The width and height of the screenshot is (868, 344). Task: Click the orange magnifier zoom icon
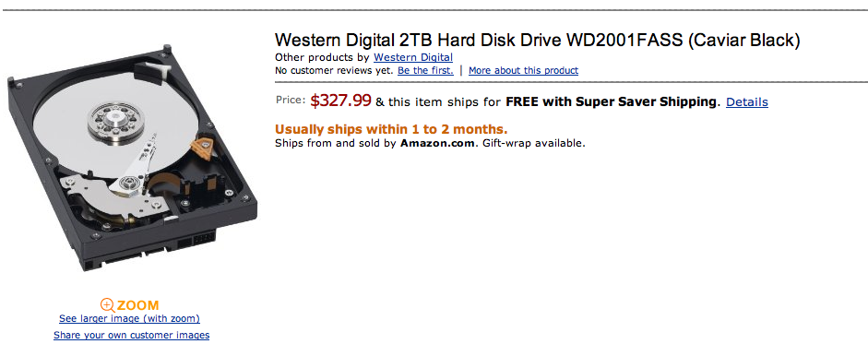click(x=107, y=304)
